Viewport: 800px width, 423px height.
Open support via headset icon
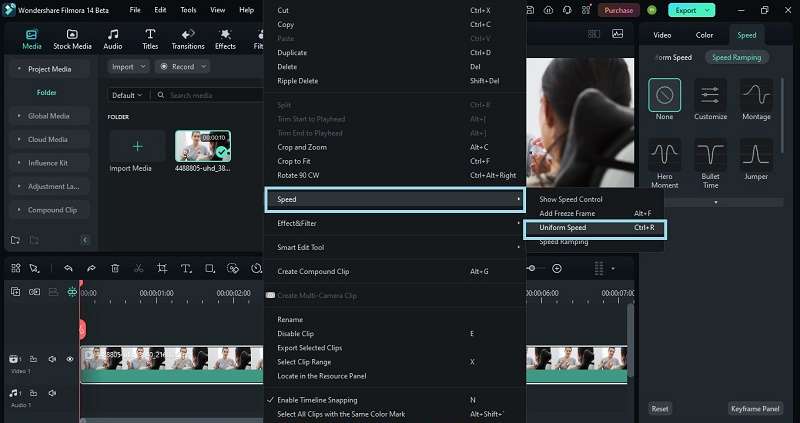coord(567,10)
